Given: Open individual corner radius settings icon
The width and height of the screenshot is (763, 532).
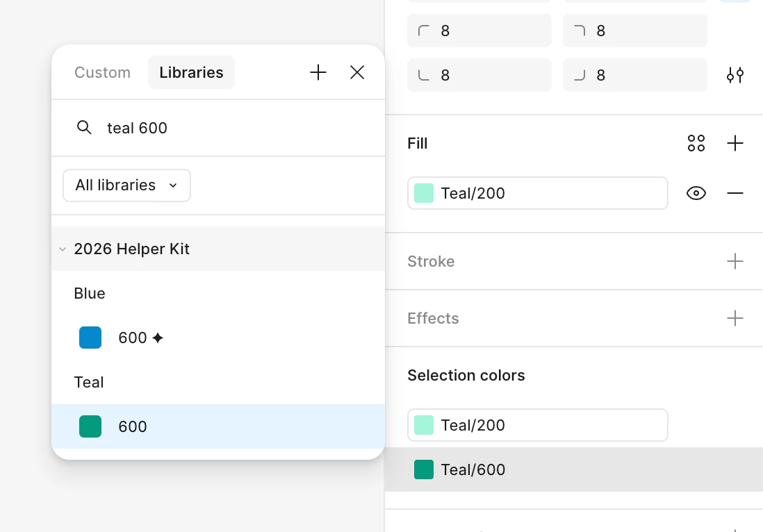Looking at the screenshot, I should pyautogui.click(x=735, y=75).
